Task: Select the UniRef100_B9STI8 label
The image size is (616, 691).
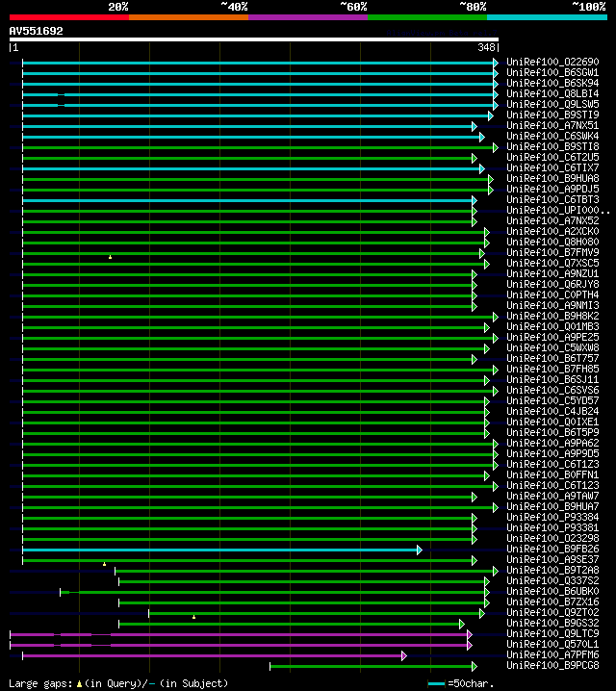Action: pyautogui.click(x=552, y=146)
